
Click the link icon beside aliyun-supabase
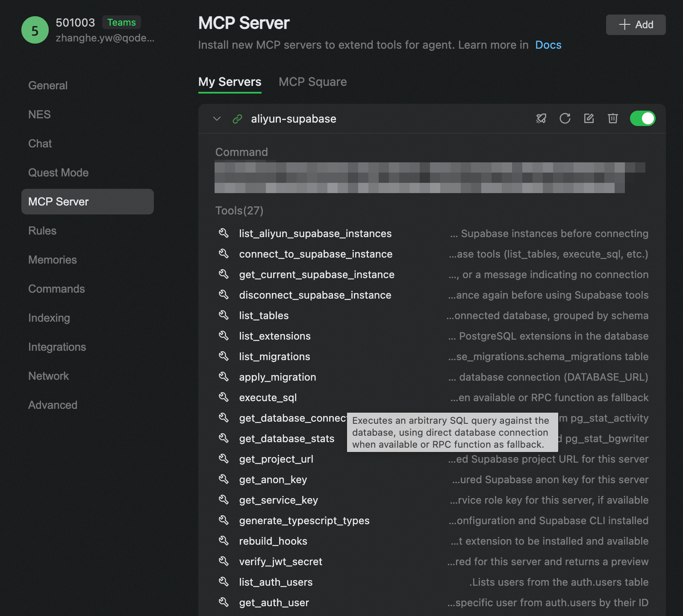(x=237, y=119)
